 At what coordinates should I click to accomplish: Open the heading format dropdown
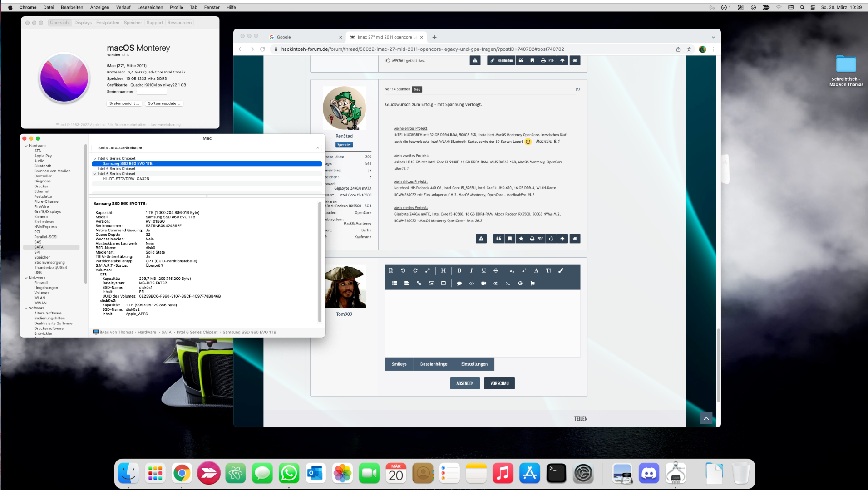444,271
